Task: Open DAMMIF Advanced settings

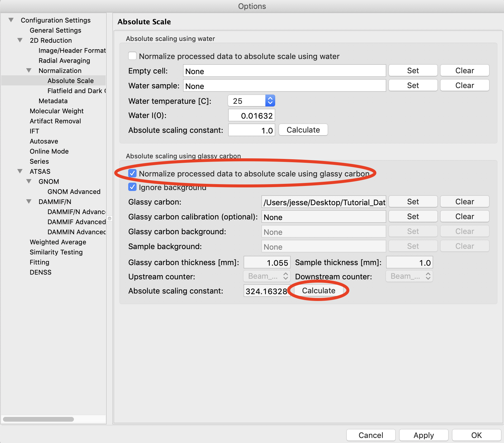Action: 77,222
